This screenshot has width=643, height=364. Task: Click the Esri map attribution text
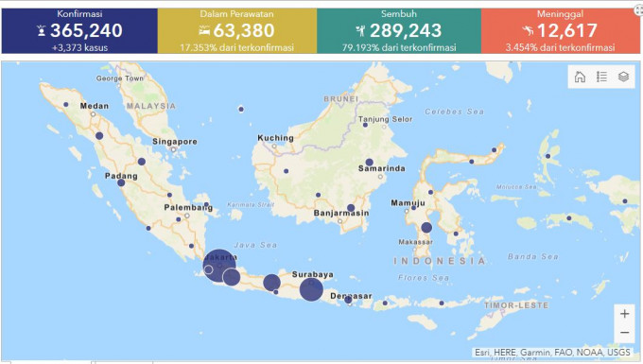[552, 352]
